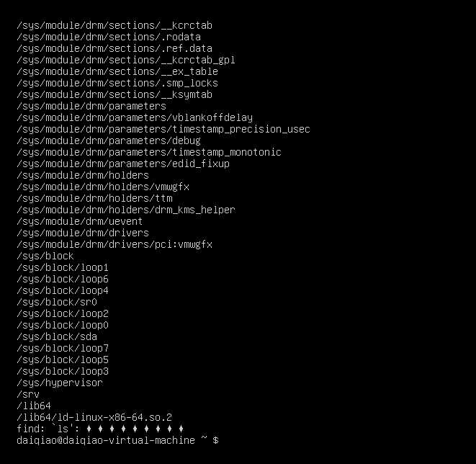Click the /sys/block/sda line

57,337
